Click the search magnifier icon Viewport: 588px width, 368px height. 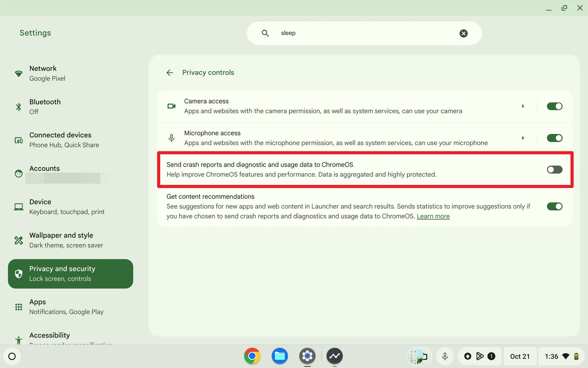(x=265, y=33)
